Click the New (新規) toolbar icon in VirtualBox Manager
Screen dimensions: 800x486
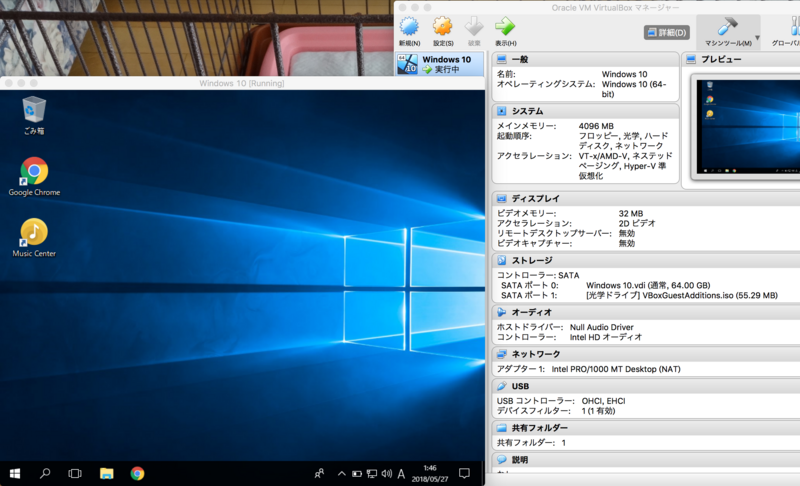pos(409,32)
